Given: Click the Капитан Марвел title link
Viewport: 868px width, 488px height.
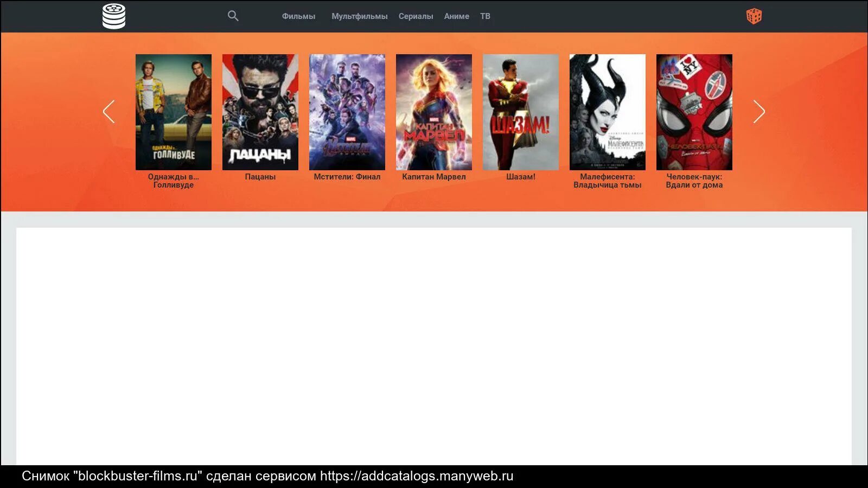Looking at the screenshot, I should tap(434, 177).
